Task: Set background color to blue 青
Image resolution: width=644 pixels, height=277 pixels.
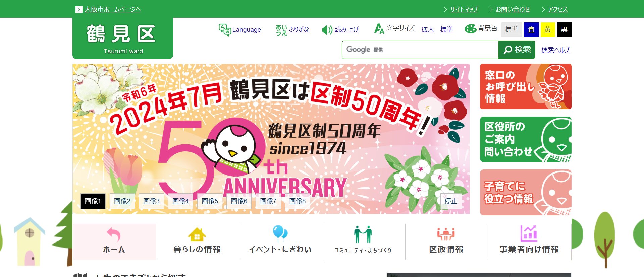Action: [x=531, y=29]
